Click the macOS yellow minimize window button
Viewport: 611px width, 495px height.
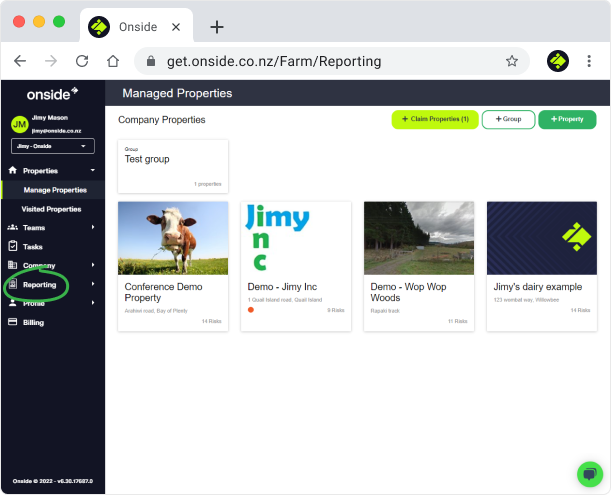point(39,21)
